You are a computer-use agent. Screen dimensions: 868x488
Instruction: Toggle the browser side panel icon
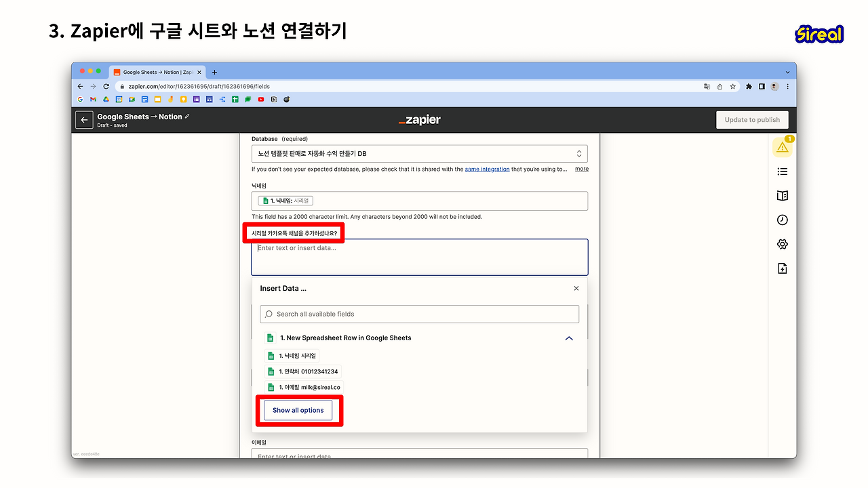(762, 87)
